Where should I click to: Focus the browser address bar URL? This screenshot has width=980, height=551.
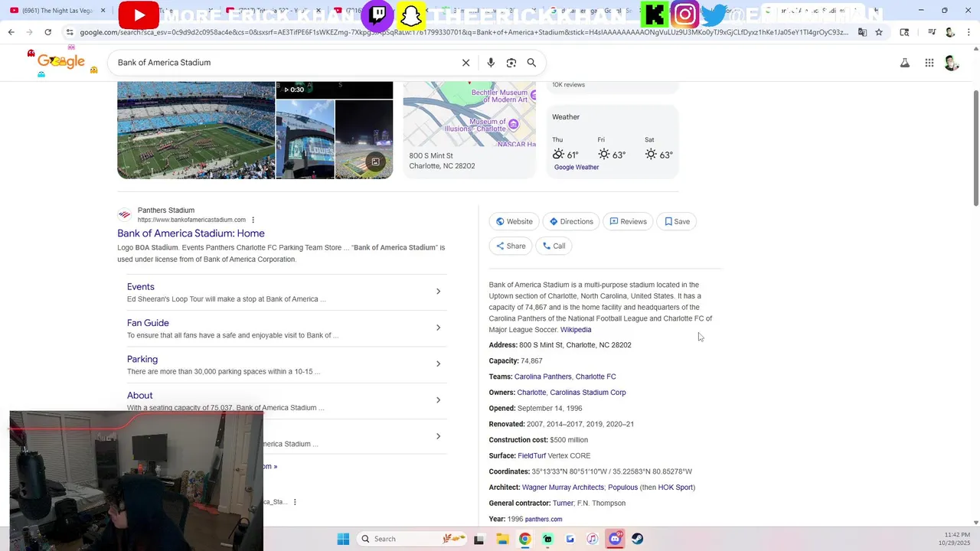pyautogui.click(x=463, y=32)
